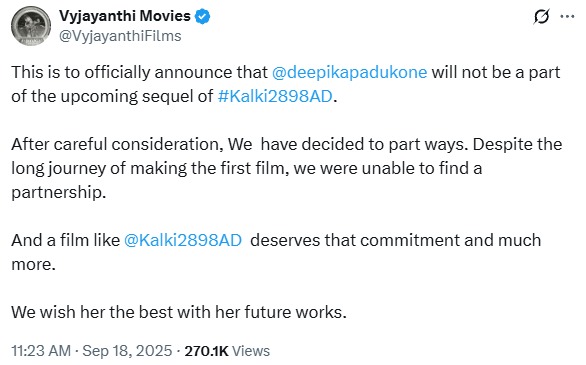
Task: Open the three-dot more options menu
Action: (567, 16)
